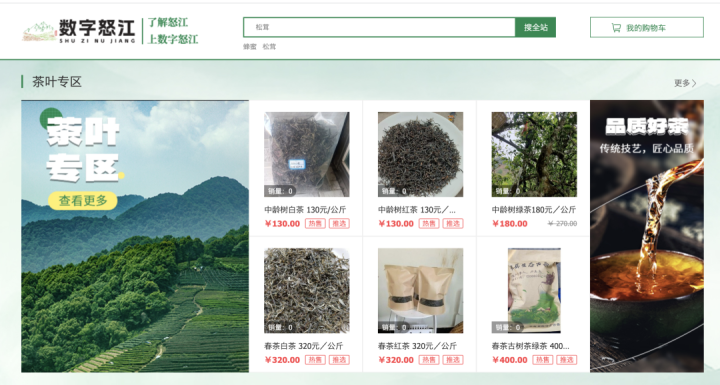Open 我的购物车 shopping cart button
This screenshot has width=720, height=385.
[647, 28]
